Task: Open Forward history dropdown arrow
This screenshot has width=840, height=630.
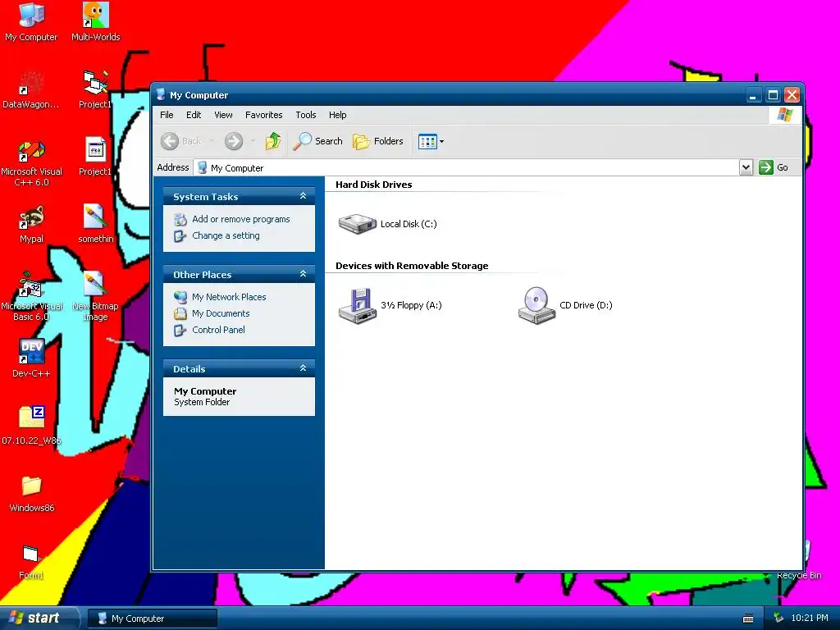Action: [x=253, y=141]
